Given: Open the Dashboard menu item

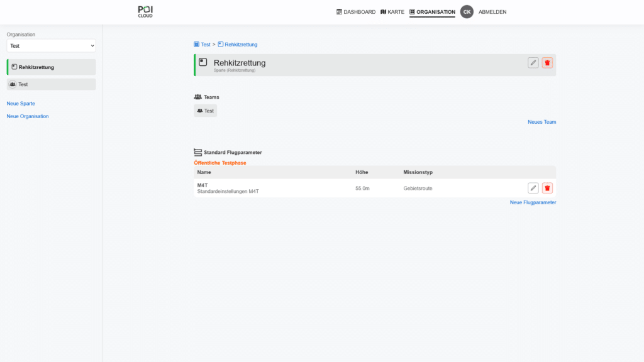Looking at the screenshot, I should (x=356, y=12).
